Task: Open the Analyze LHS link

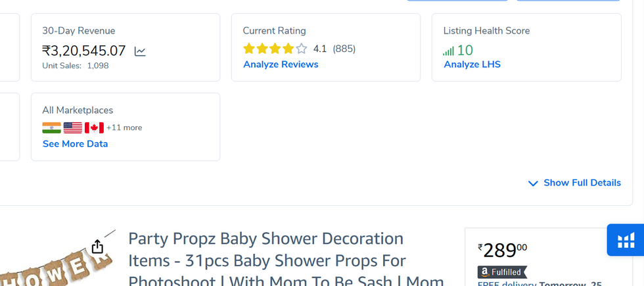Action: (x=472, y=64)
